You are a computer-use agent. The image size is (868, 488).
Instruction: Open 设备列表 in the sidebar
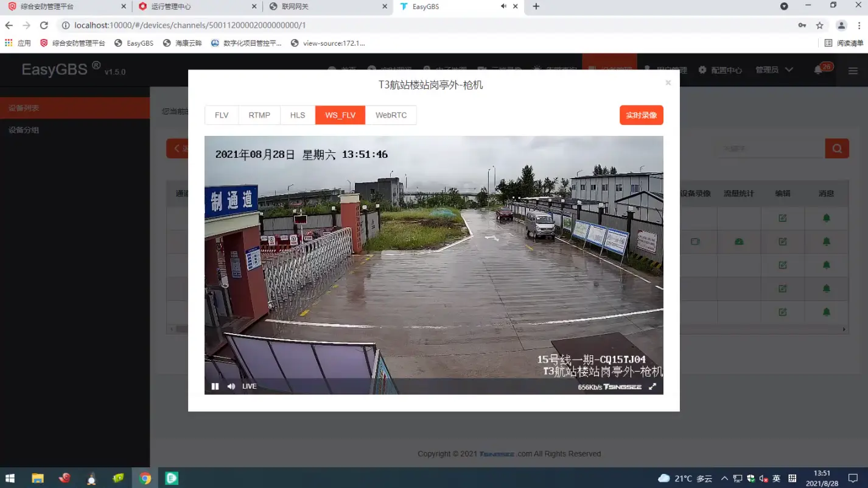point(75,108)
